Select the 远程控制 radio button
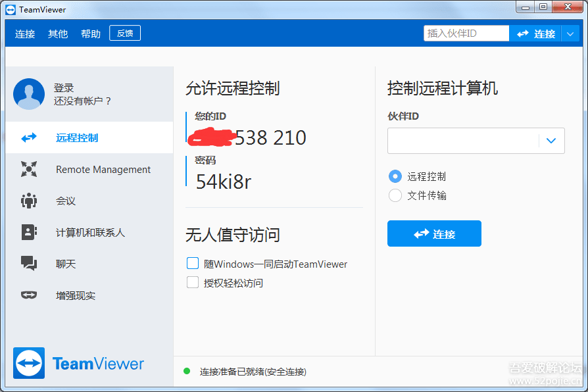 click(x=395, y=176)
